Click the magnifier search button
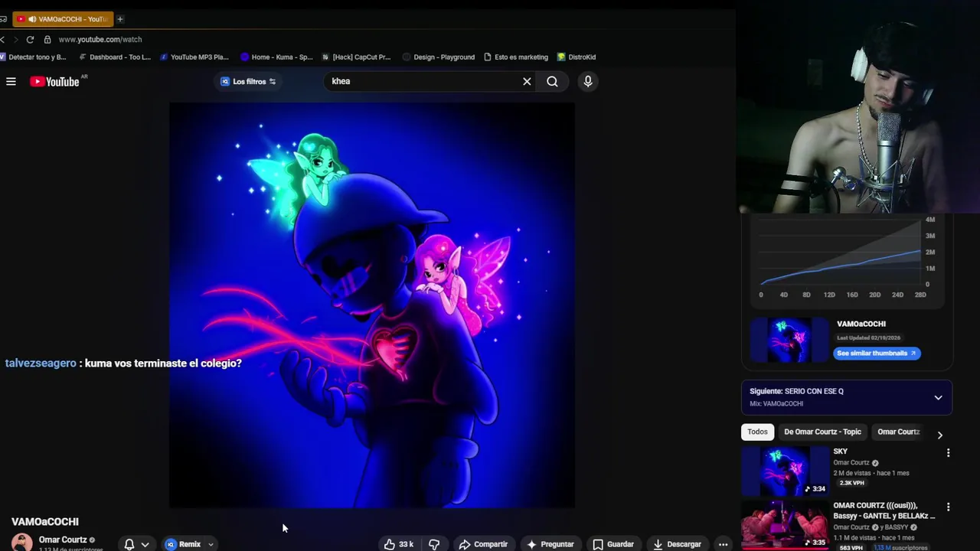 click(552, 81)
